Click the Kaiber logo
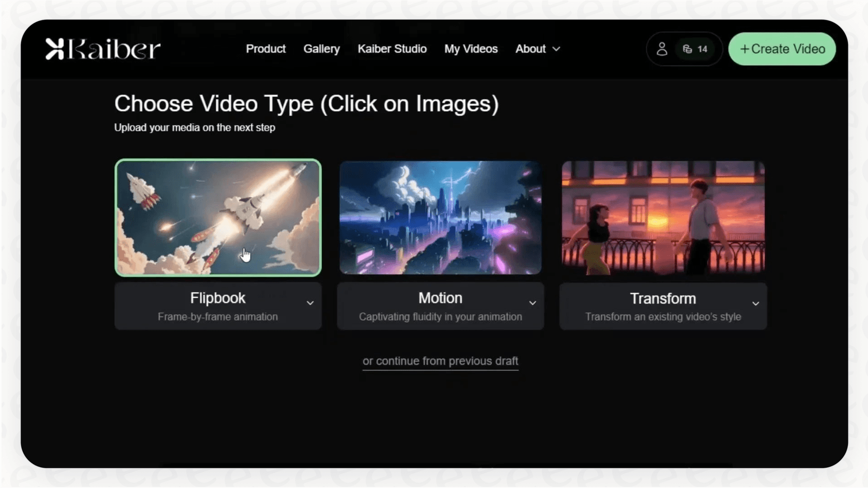The width and height of the screenshot is (868, 488). pos(102,49)
